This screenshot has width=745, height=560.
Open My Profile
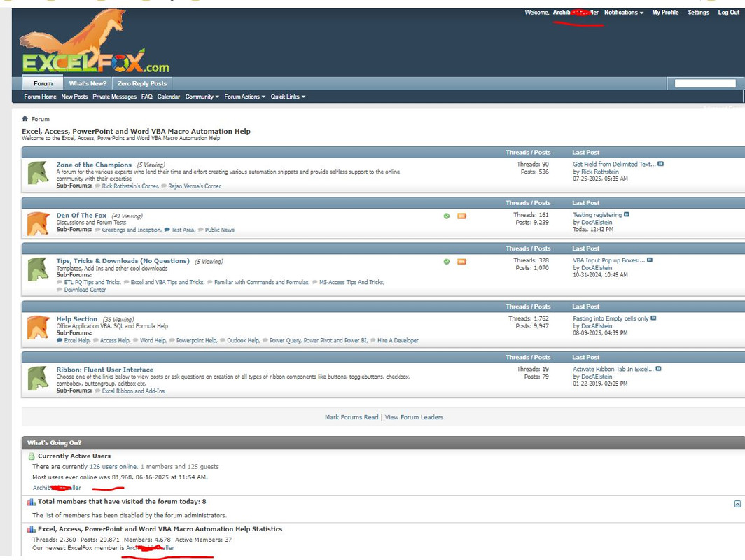tap(665, 13)
